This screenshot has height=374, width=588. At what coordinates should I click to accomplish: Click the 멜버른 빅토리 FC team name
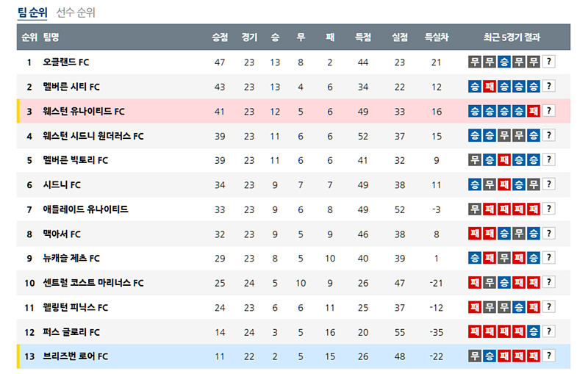76,160
